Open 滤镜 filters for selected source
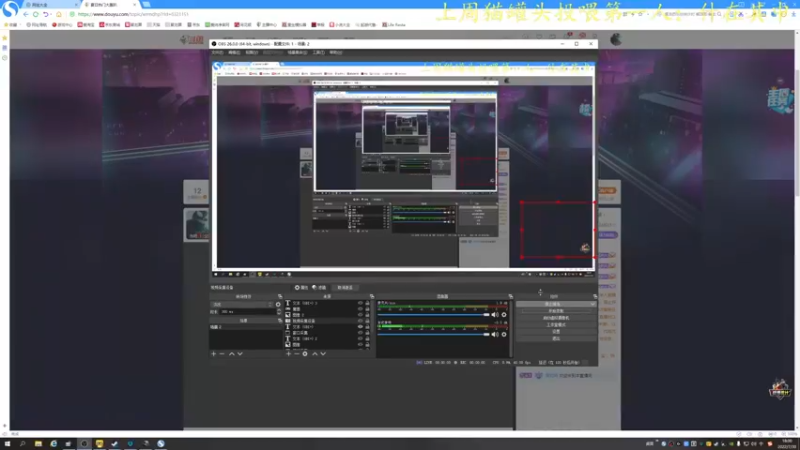The height and width of the screenshot is (450, 800). (x=319, y=288)
